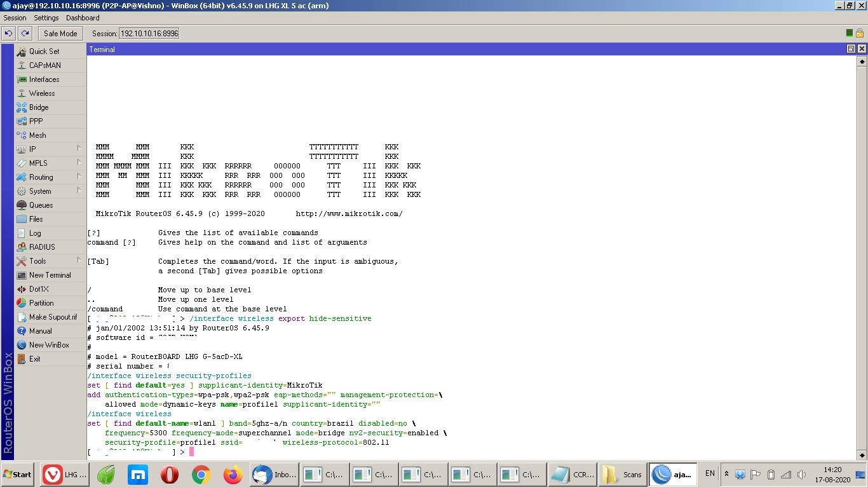Click Make Supout.rif

tap(53, 317)
